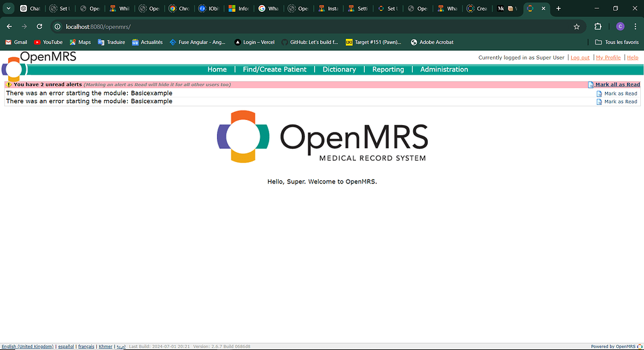The height and width of the screenshot is (350, 644).
Task: Open the Adobe Acrobat bookmark
Action: point(432,42)
